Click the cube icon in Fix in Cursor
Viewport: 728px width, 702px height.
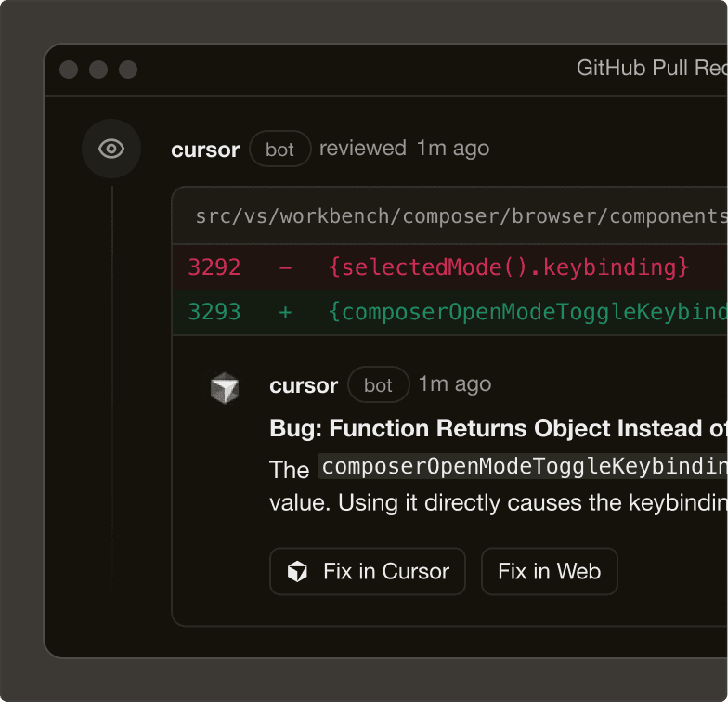pos(297,571)
